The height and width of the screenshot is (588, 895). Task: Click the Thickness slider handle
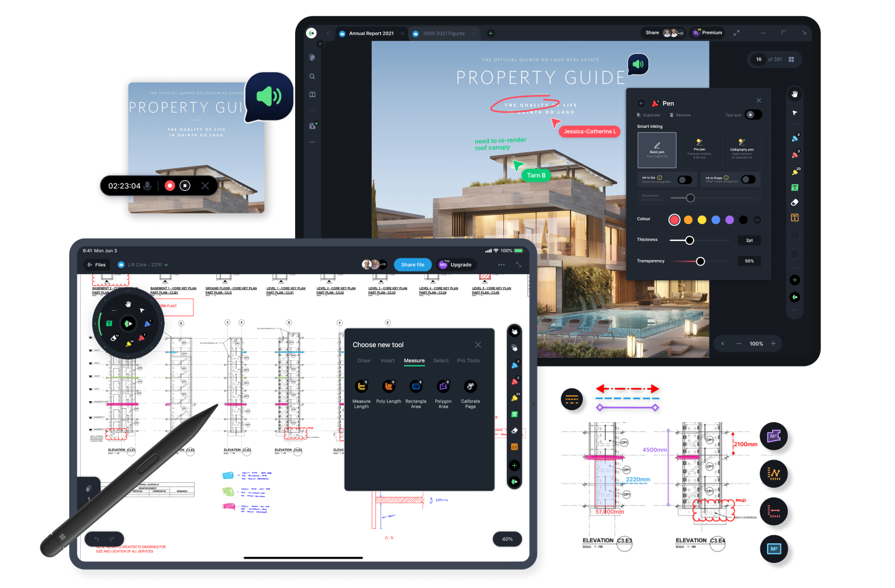pos(689,240)
